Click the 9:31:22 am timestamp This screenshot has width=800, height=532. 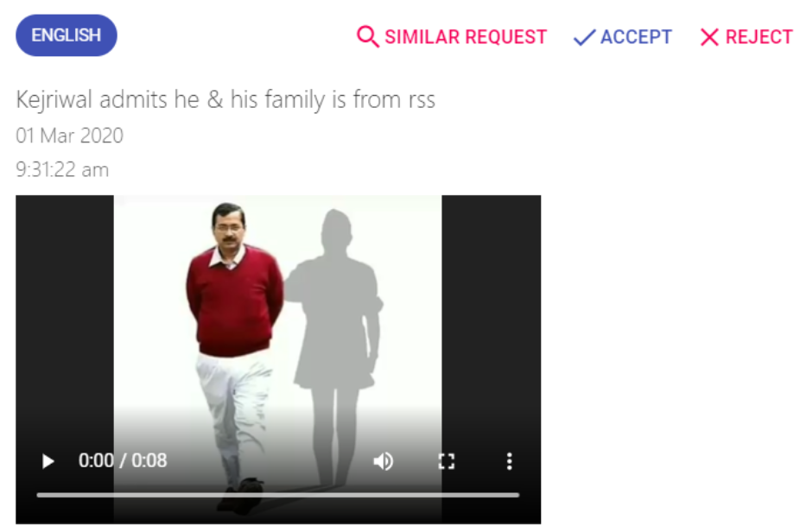(x=62, y=169)
